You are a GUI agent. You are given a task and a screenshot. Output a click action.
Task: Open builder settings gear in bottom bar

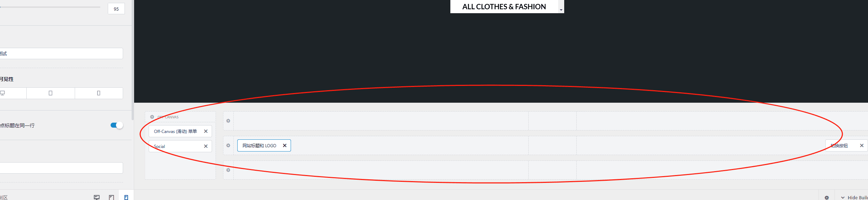[827, 198]
